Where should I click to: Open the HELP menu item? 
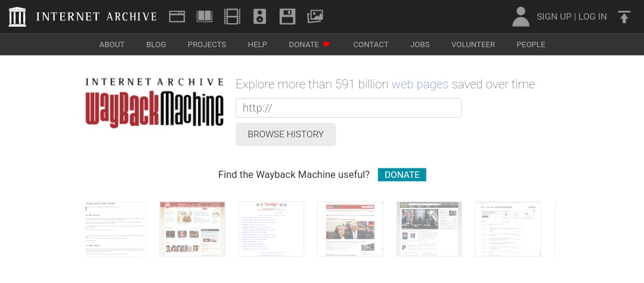[258, 44]
